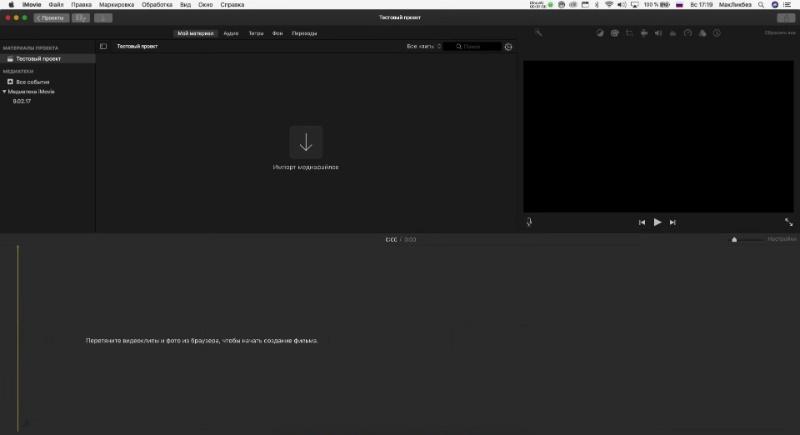Open the Notification Center list icon
This screenshot has height=435, width=800.
pos(787,5)
